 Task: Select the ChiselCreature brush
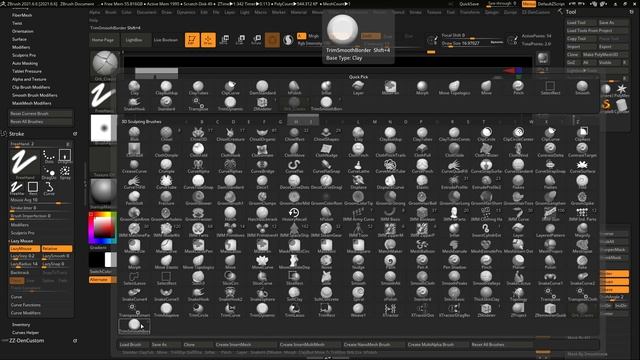230,134
